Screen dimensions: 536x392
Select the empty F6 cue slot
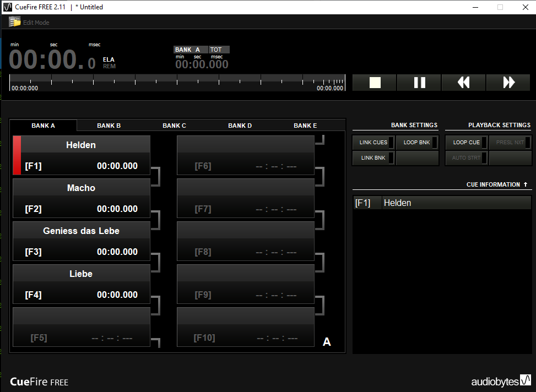click(246, 155)
